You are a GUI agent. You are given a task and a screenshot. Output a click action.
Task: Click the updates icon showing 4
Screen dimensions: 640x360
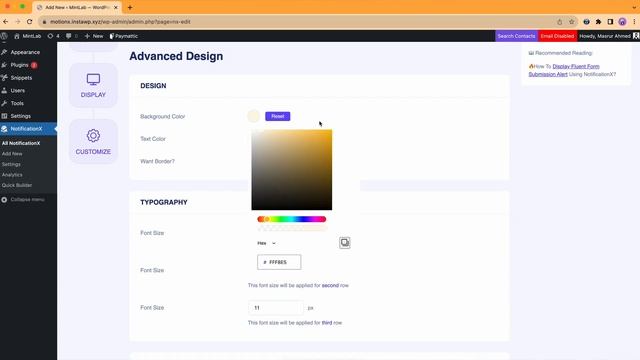53,36
